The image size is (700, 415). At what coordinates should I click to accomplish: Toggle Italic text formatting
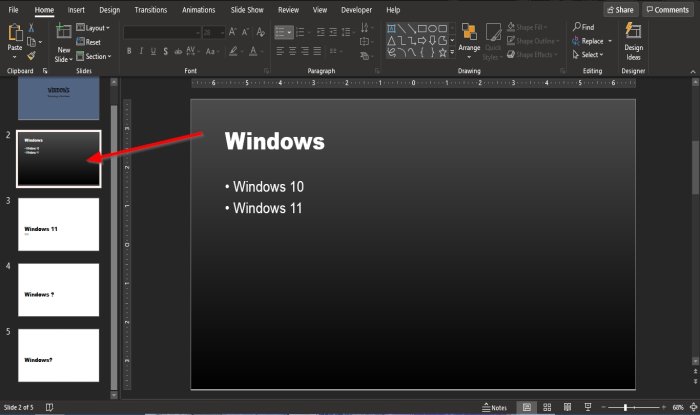pyautogui.click(x=142, y=50)
